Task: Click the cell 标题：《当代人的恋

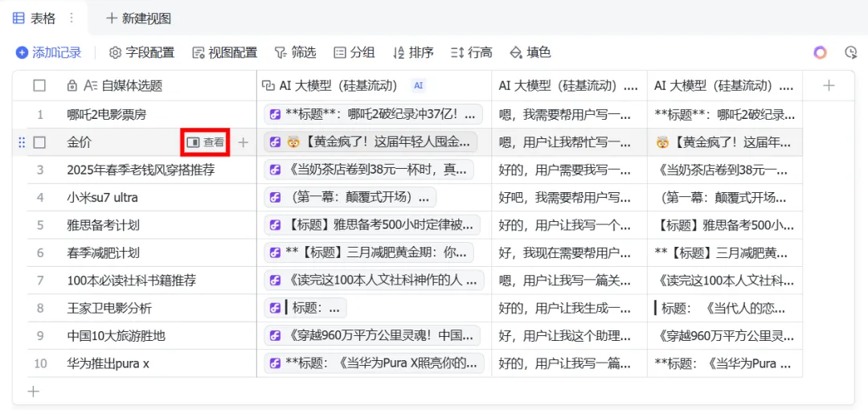Action: coord(725,309)
